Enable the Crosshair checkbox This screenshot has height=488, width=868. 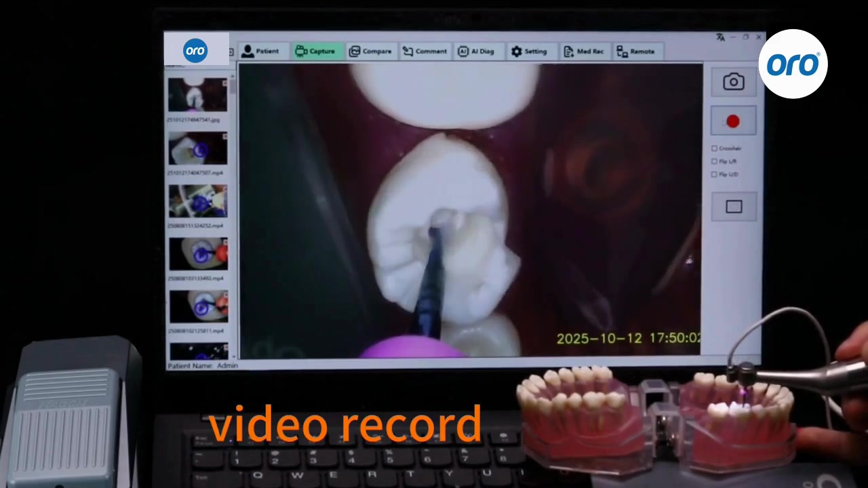714,148
